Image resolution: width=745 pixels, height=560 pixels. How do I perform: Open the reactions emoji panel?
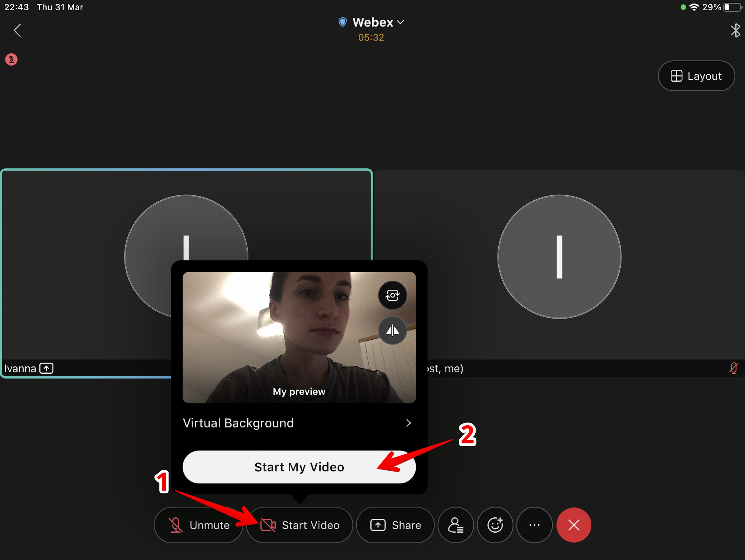click(x=495, y=525)
